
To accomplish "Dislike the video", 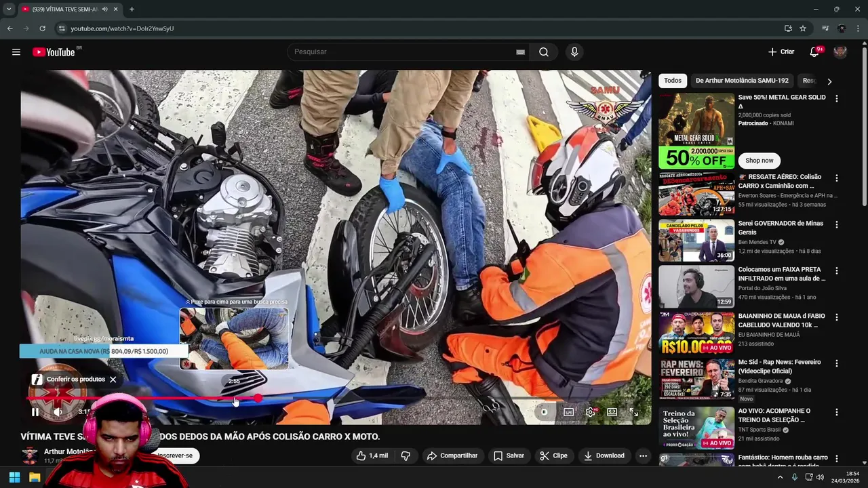I will [x=406, y=455].
